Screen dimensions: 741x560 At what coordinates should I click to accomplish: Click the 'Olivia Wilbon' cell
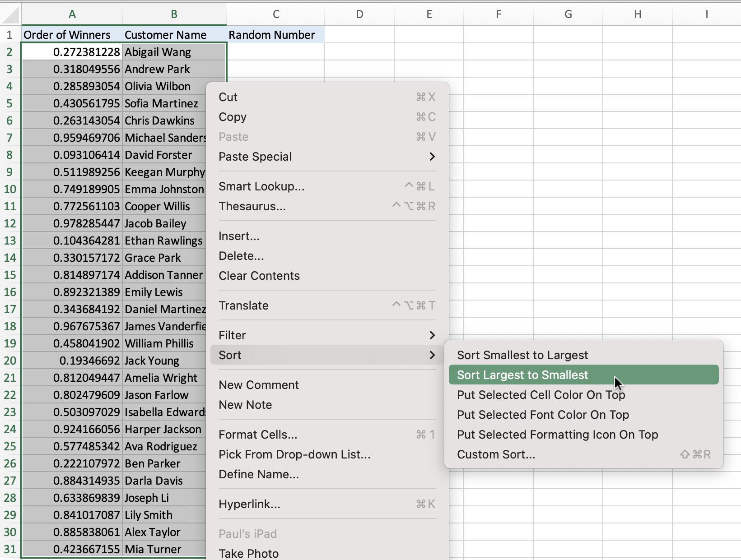click(x=164, y=86)
